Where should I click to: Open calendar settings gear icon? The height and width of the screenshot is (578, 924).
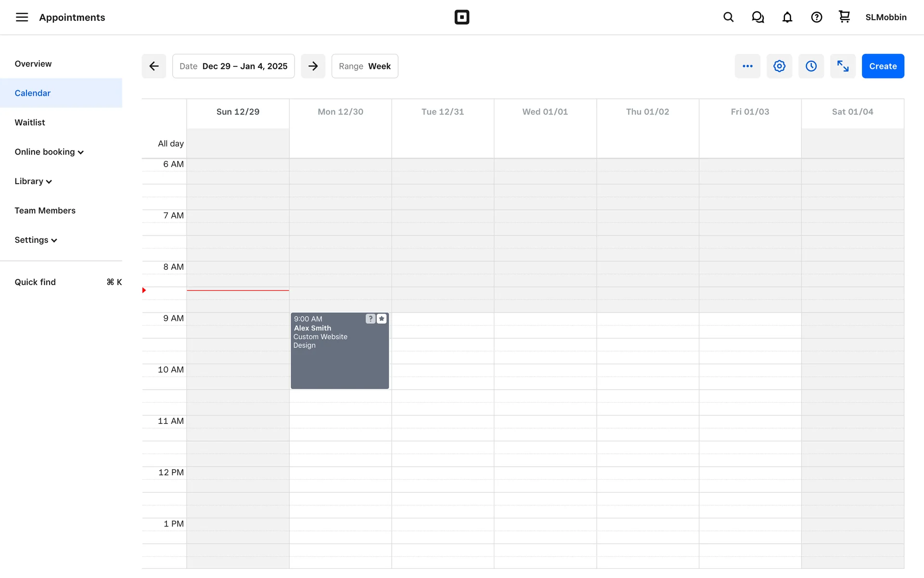click(779, 66)
